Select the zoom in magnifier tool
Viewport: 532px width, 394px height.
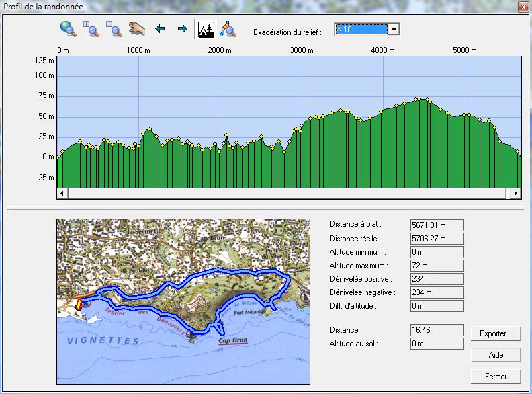coord(91,29)
